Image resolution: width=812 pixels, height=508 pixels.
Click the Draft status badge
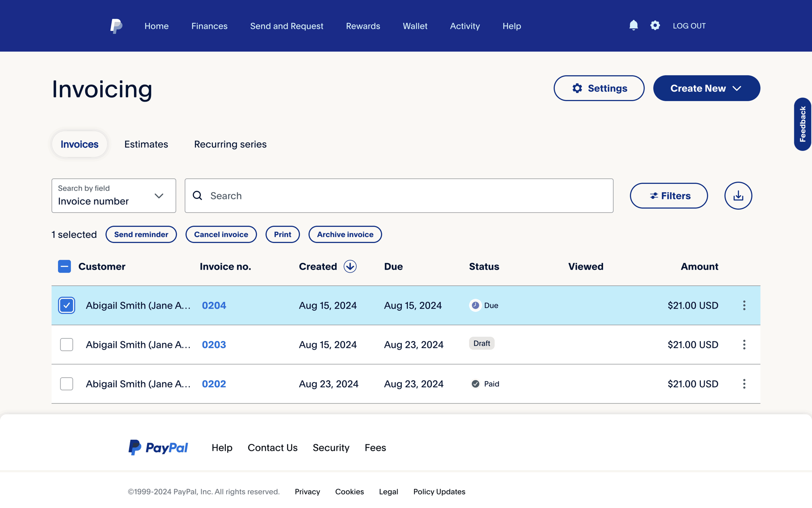point(482,343)
